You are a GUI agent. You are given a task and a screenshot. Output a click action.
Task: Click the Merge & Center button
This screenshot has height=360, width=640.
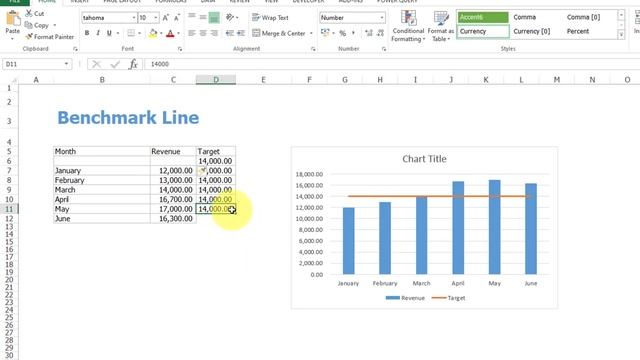coord(279,33)
